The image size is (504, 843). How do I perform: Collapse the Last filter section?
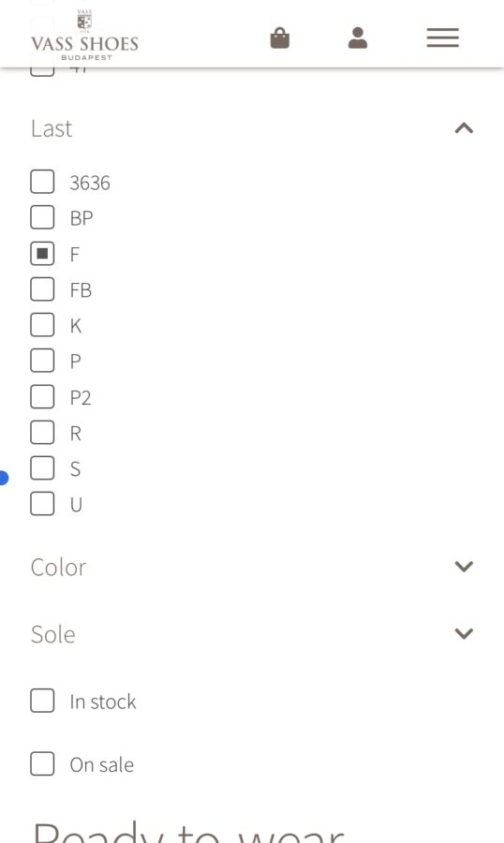464,128
